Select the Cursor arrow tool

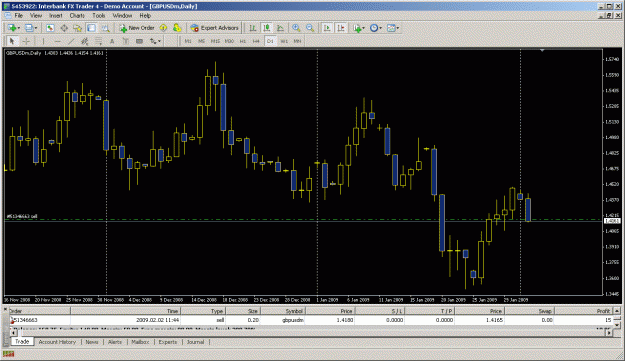tap(12, 41)
